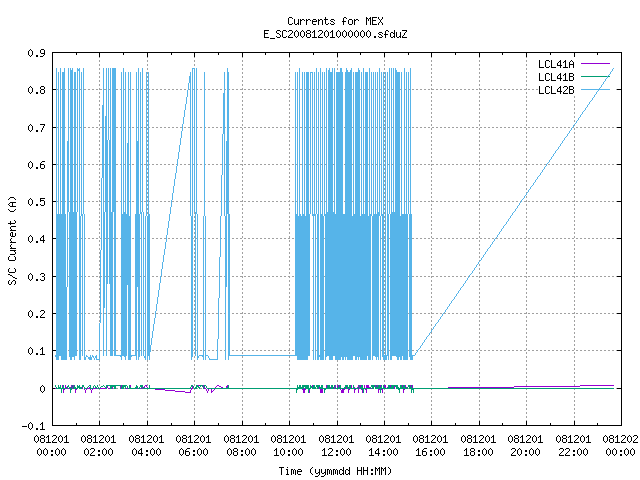The width and height of the screenshot is (640, 480).
Task: Click the y-axis tick value 0.3
Action: (36, 277)
